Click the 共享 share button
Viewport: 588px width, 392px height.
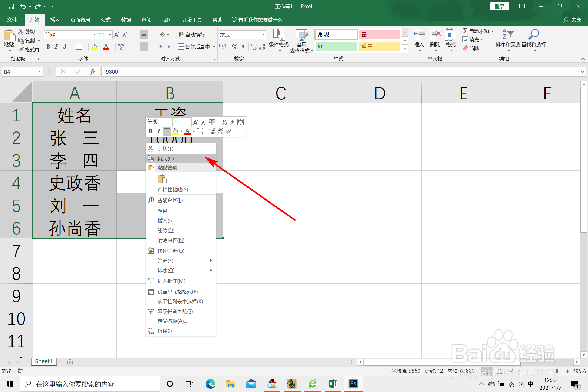[572, 20]
